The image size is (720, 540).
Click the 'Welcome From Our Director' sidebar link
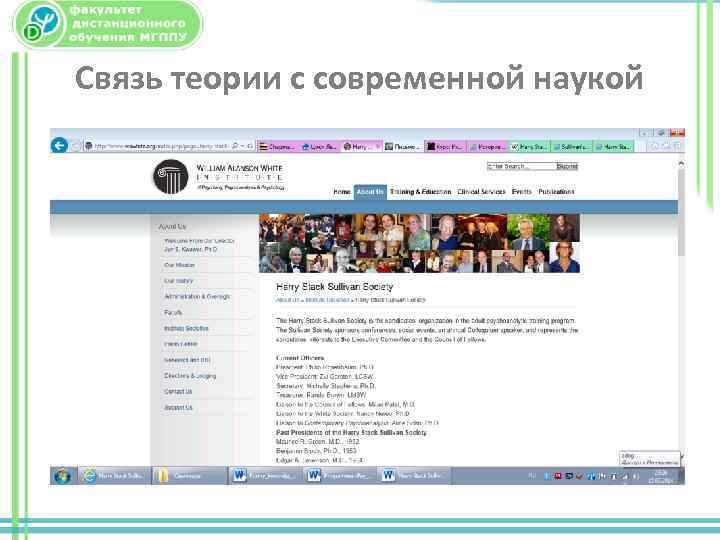click(199, 245)
